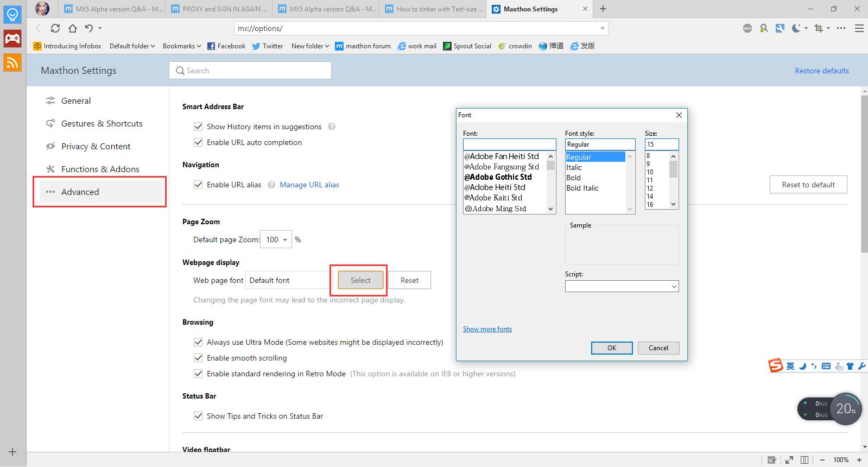Screen dimensions: 868x467
Task: Toggle Show Tips and Tricks on Status Bar
Action: click(198, 416)
